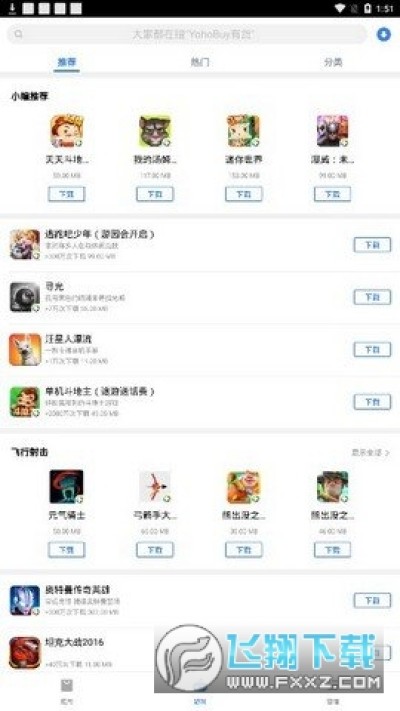
Task: Open the Ultraman legend heroes icon
Action: 25,600
